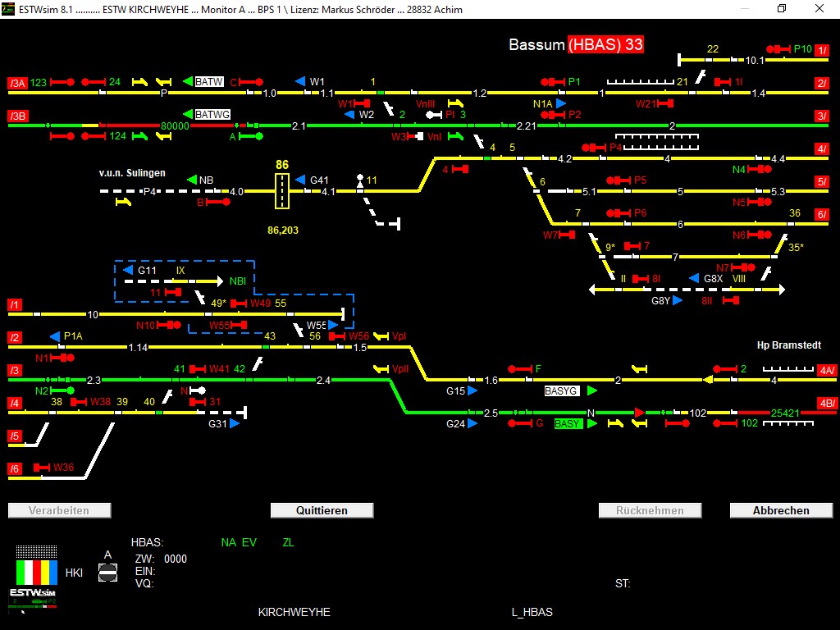
Task: Click signal N4 on track 4
Action: [x=760, y=169]
